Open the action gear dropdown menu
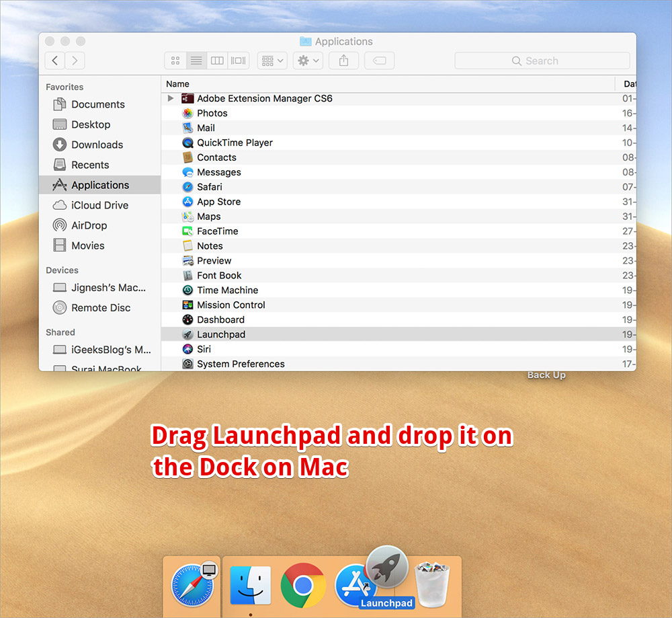 click(x=307, y=61)
